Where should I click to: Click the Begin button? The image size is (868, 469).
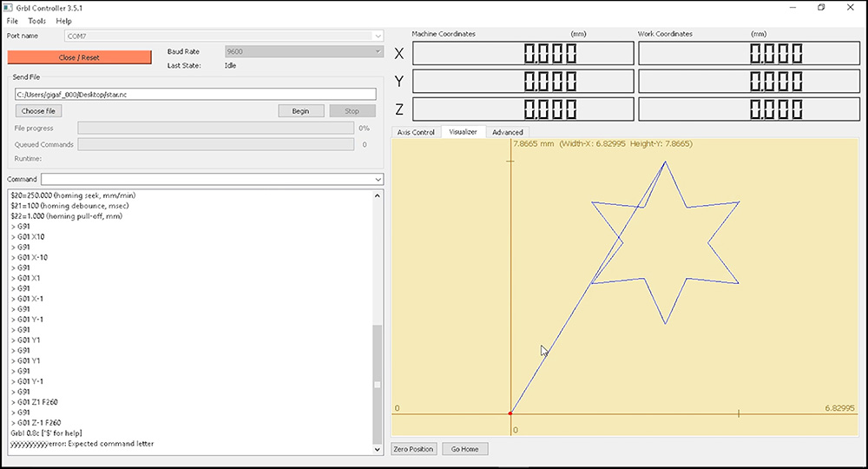tap(300, 111)
